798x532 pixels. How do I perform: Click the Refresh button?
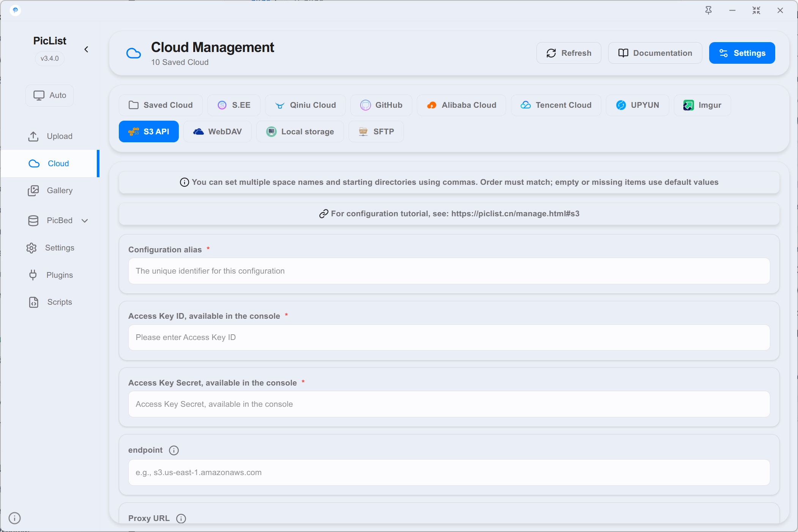[569, 53]
